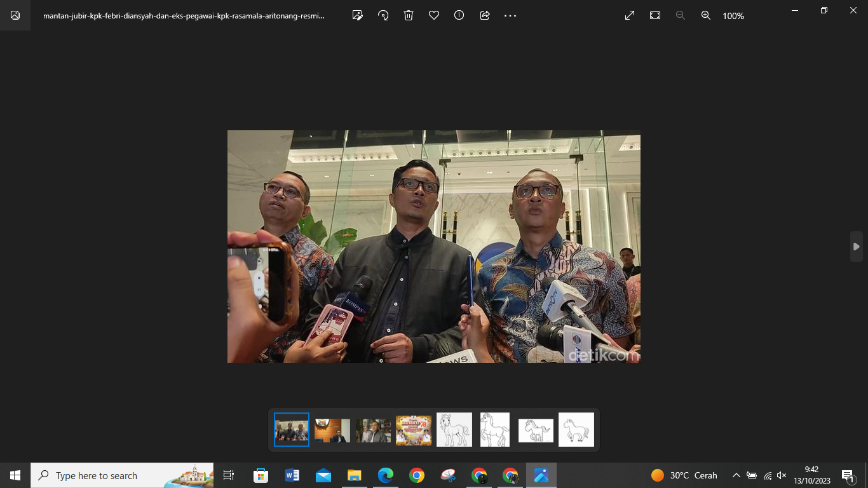Zoom in with plus magnifier
The width and height of the screenshot is (868, 488).
coord(706,15)
